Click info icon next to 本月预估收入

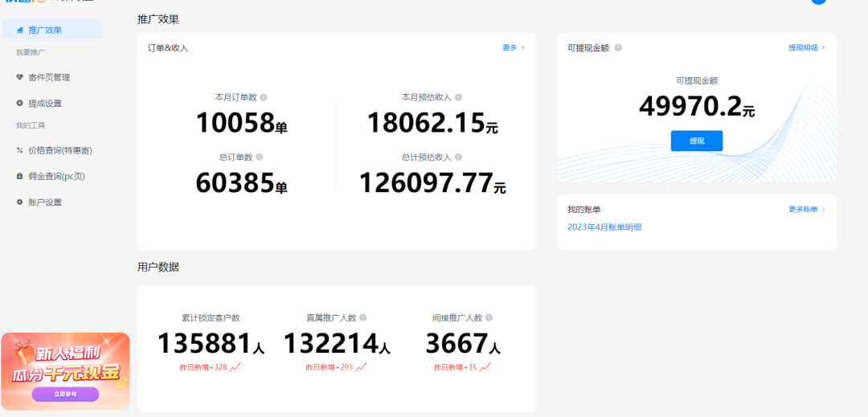tap(458, 97)
